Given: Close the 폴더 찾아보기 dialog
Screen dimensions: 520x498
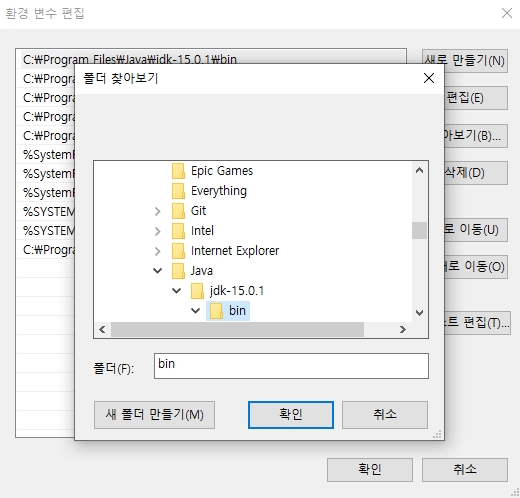Looking at the screenshot, I should click(x=429, y=78).
